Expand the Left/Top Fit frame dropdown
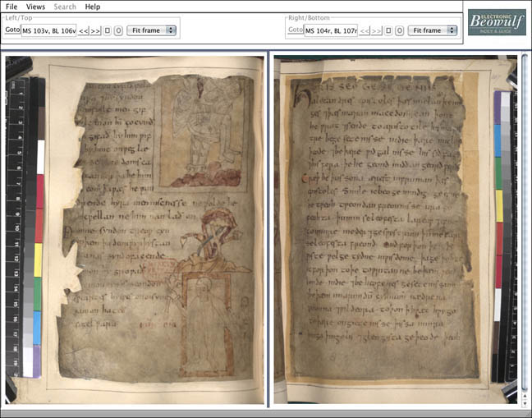The image size is (532, 418). pos(152,30)
